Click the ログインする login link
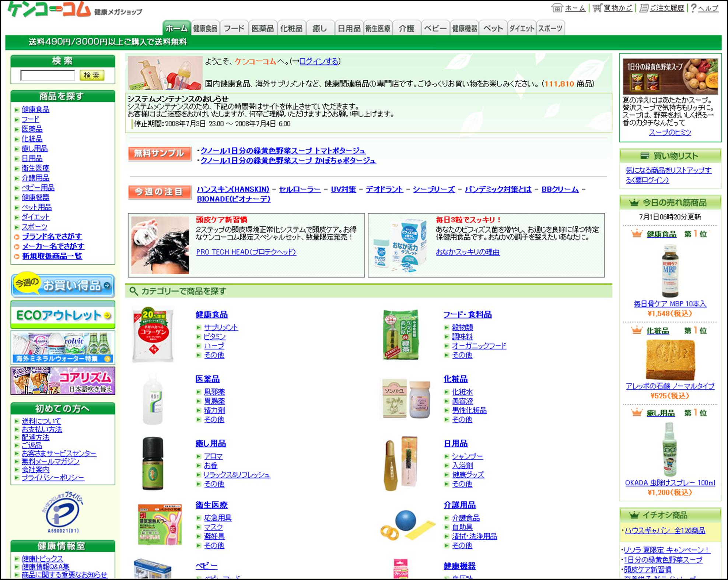The height and width of the screenshot is (580, 728). point(319,61)
